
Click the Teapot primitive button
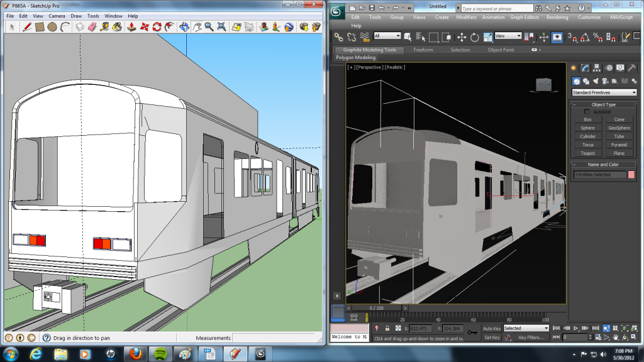click(x=587, y=153)
